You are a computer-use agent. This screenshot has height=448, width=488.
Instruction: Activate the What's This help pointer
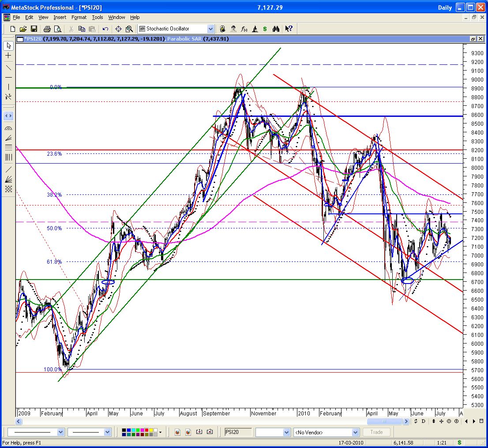tap(289, 29)
